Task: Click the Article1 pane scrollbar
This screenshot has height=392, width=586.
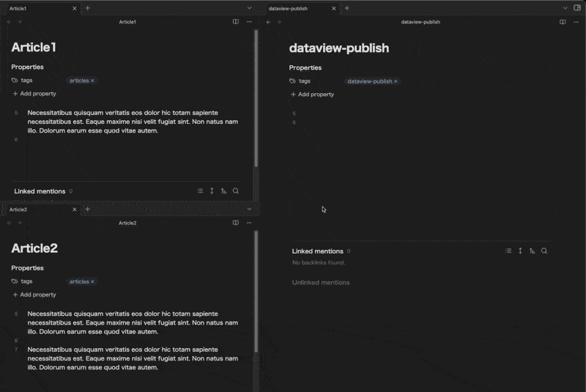Action: click(256, 98)
